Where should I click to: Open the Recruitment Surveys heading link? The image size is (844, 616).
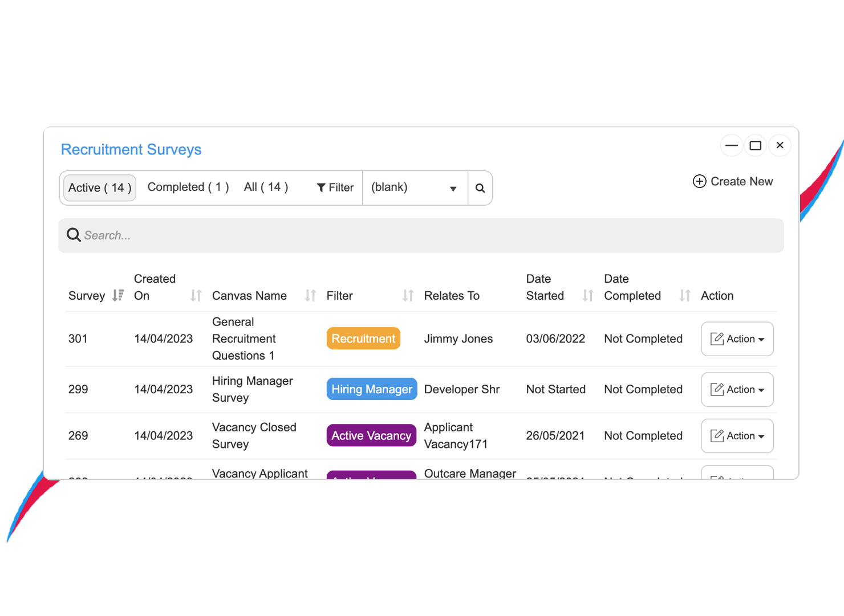131,149
